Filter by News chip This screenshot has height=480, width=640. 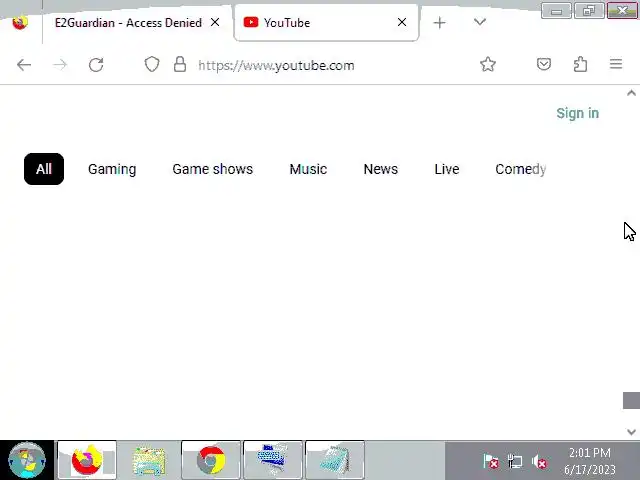[381, 169]
